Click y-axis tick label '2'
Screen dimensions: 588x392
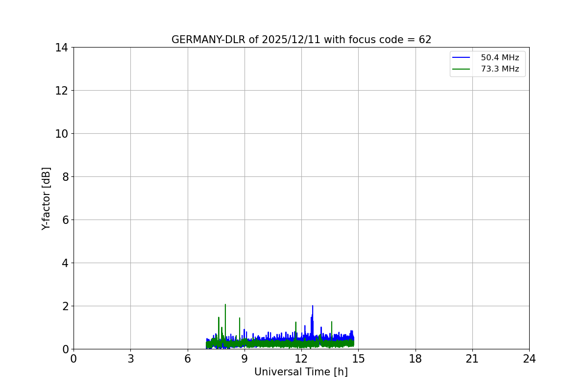click(65, 306)
